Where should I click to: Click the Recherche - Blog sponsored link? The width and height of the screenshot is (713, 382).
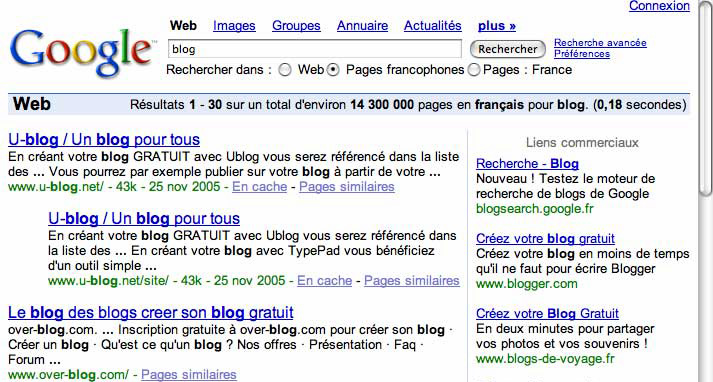tap(527, 163)
